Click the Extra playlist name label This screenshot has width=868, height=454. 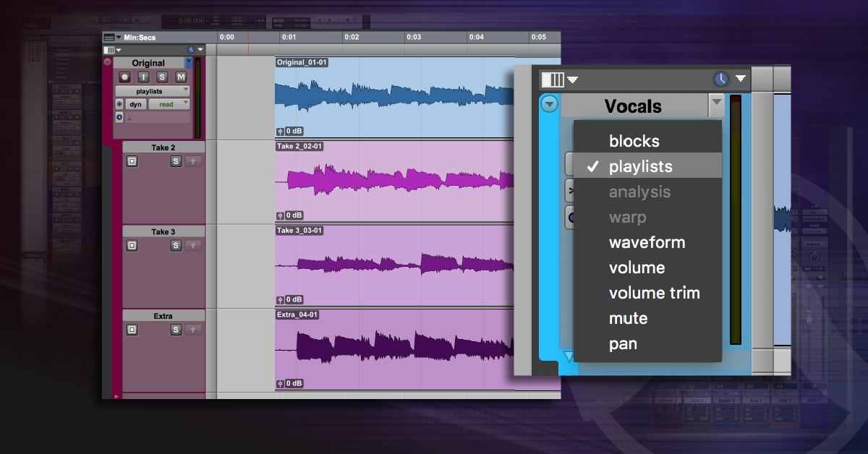click(163, 316)
